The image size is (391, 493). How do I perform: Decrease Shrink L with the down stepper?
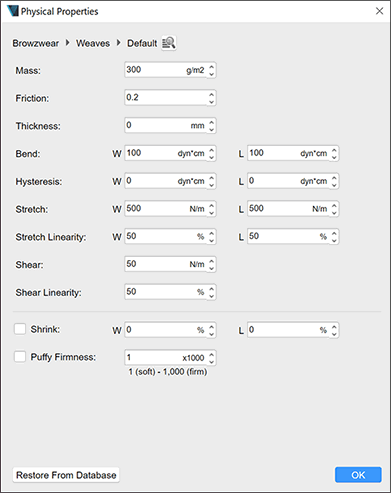[x=334, y=334]
